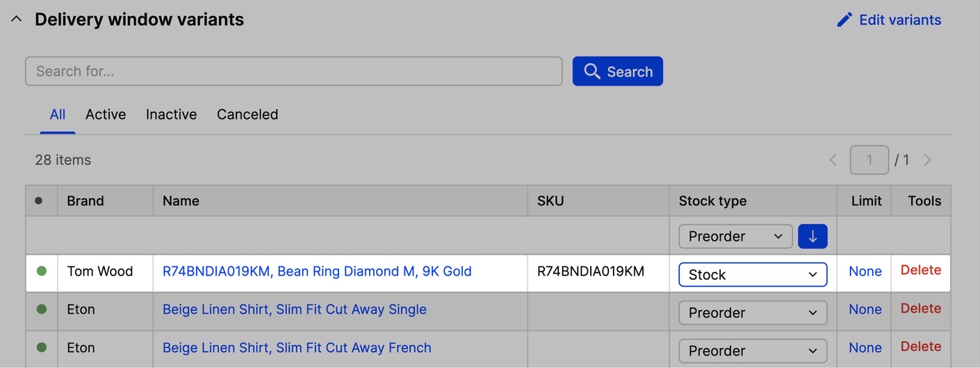Click the status dot column header
Viewport: 980px width, 368px height.
point(39,201)
